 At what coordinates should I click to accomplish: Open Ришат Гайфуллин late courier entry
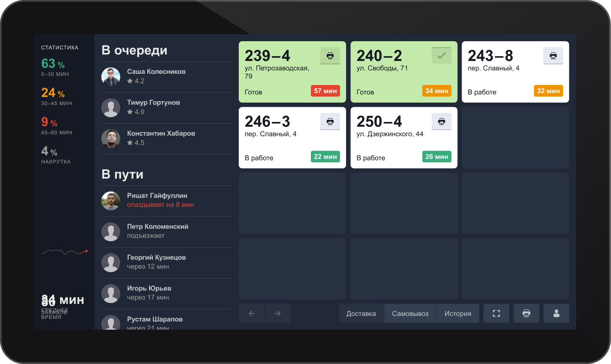tap(157, 200)
